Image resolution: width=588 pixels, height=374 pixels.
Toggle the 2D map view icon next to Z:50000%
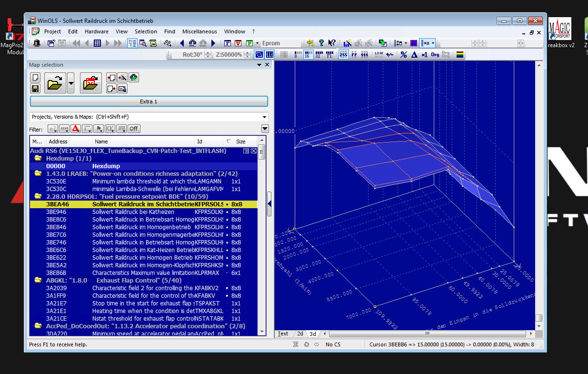point(259,54)
